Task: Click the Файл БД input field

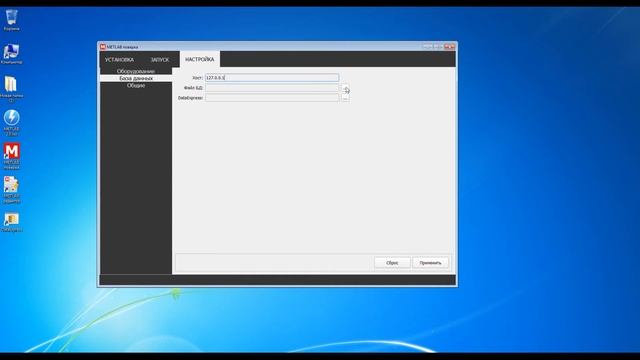Action: (272, 88)
